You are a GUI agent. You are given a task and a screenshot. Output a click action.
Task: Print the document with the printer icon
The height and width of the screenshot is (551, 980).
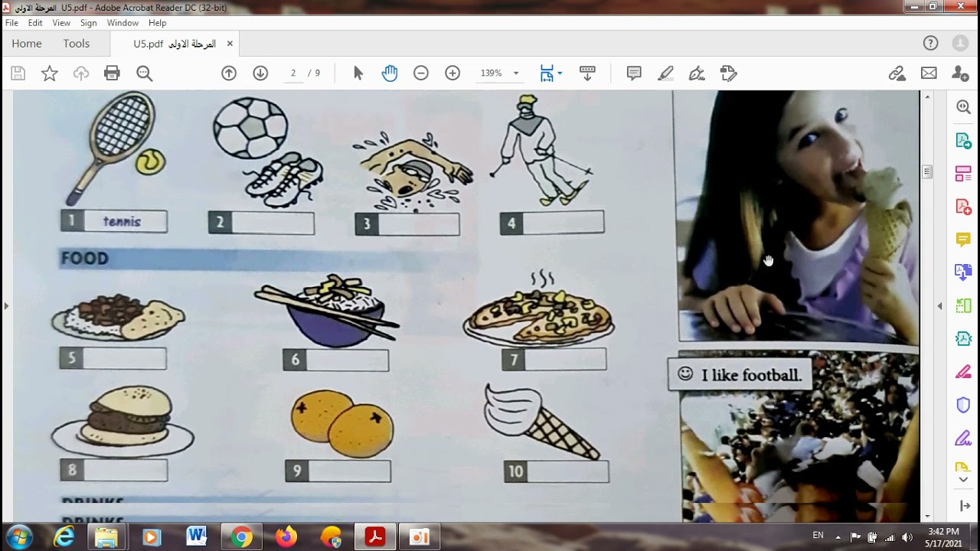[x=113, y=73]
